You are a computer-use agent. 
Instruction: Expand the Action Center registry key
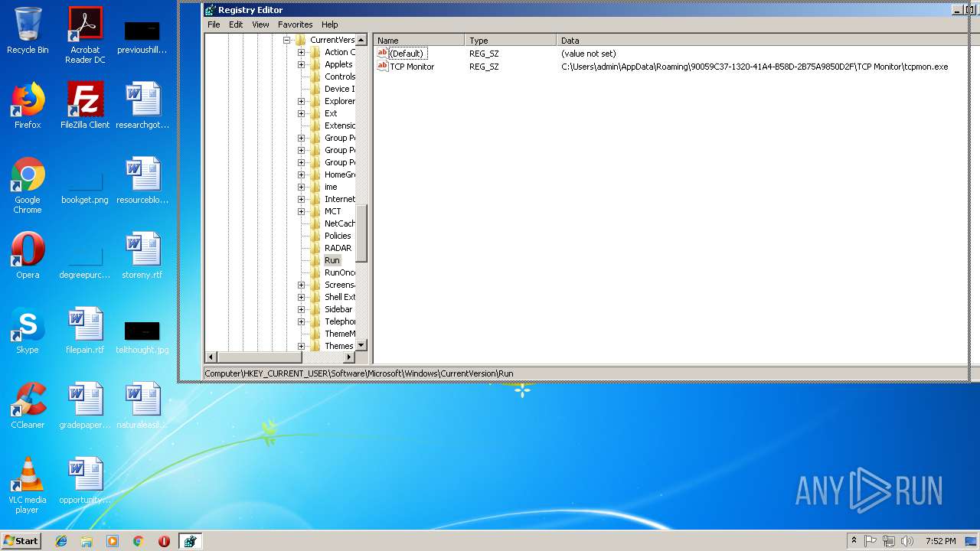[x=301, y=52]
